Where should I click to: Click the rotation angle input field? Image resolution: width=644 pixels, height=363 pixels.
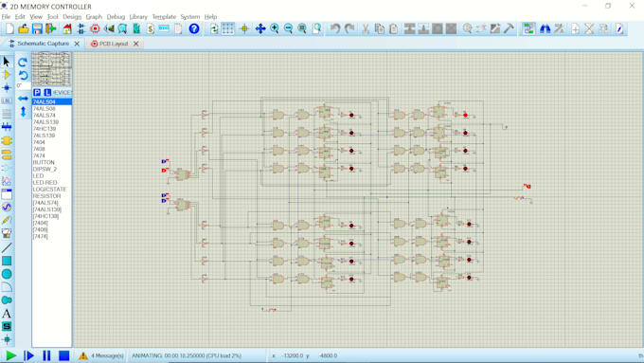click(24, 85)
